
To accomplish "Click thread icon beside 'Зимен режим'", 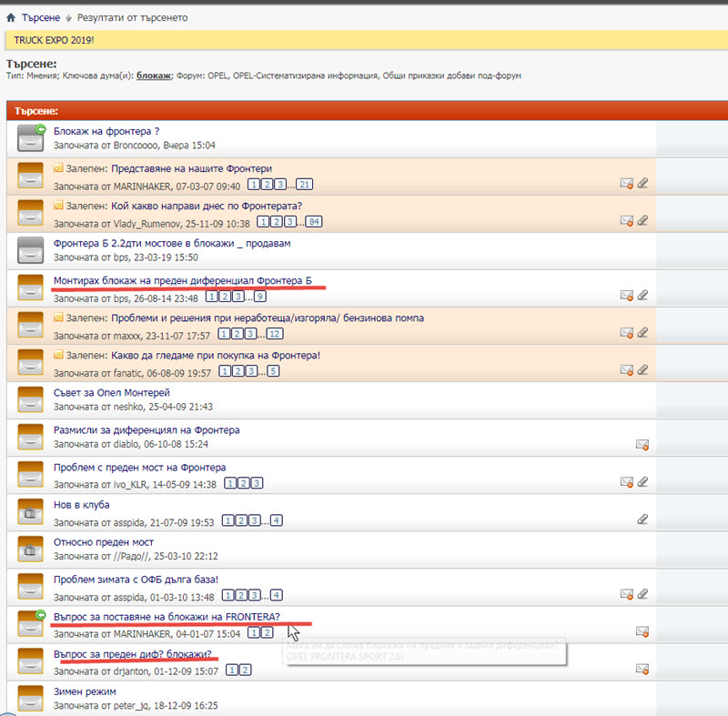I will tap(31, 698).
